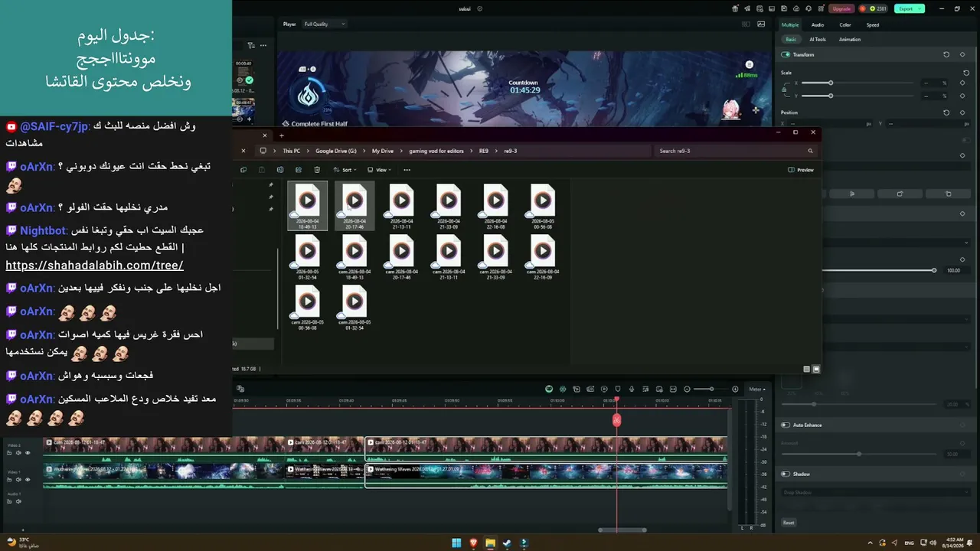
Task: Click the Reset button in the properties panel
Action: [789, 523]
